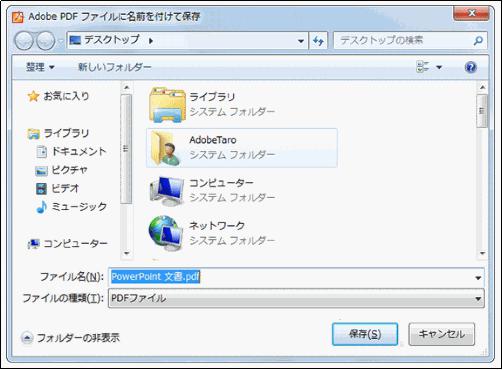Click the デスクトップの検索 search field
The image size is (503, 370).
click(x=410, y=41)
